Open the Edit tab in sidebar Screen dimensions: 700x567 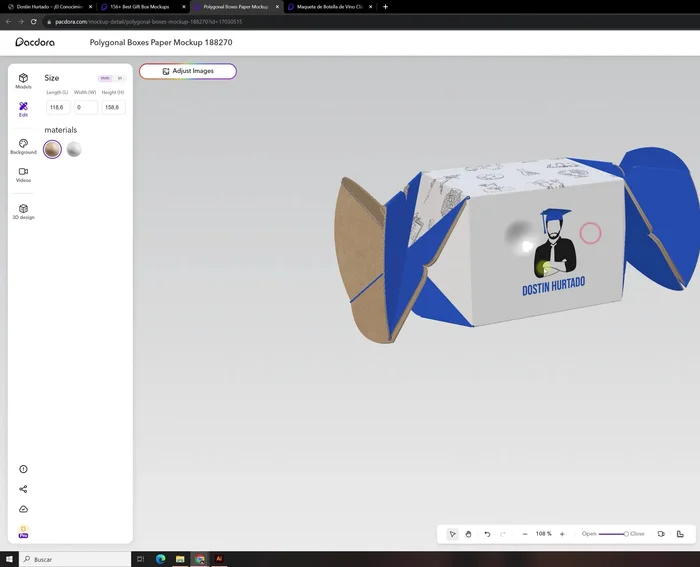coord(23,109)
